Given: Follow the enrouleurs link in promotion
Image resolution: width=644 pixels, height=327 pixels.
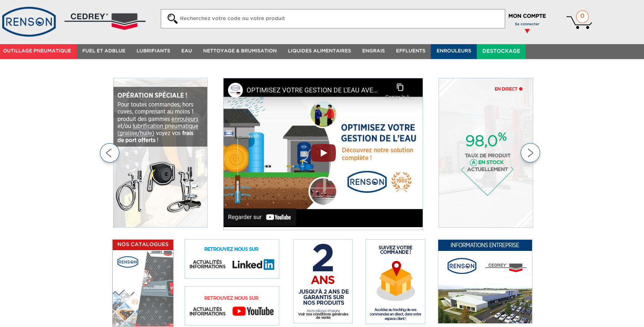Looking at the screenshot, I should pyautogui.click(x=185, y=119).
